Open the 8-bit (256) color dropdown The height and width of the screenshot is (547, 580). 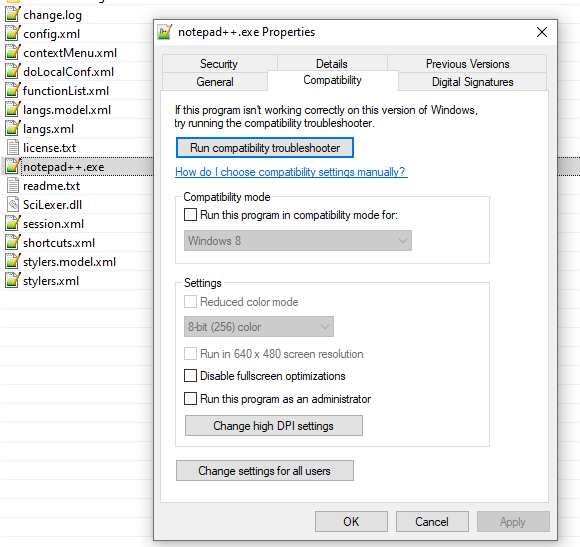point(259,327)
